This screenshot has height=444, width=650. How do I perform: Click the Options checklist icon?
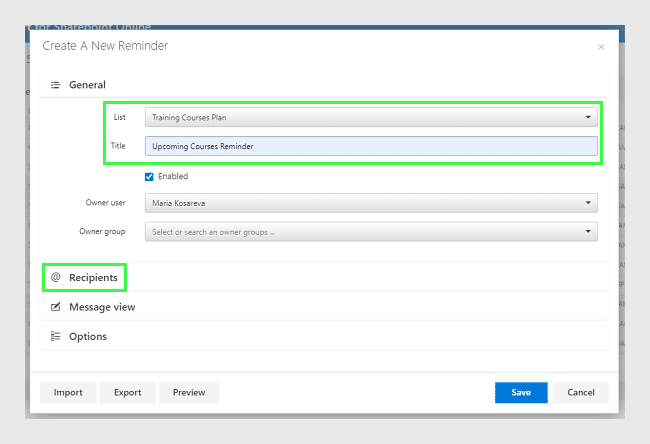coord(56,336)
